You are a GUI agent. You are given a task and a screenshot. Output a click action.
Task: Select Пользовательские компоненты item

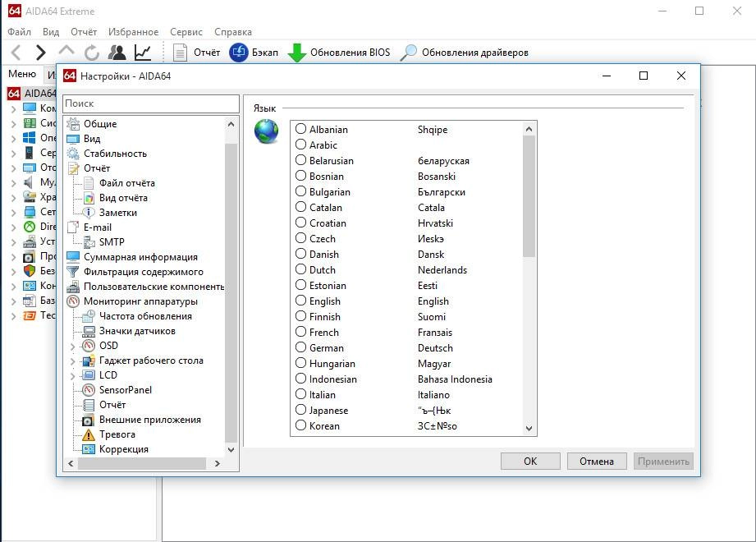(153, 287)
